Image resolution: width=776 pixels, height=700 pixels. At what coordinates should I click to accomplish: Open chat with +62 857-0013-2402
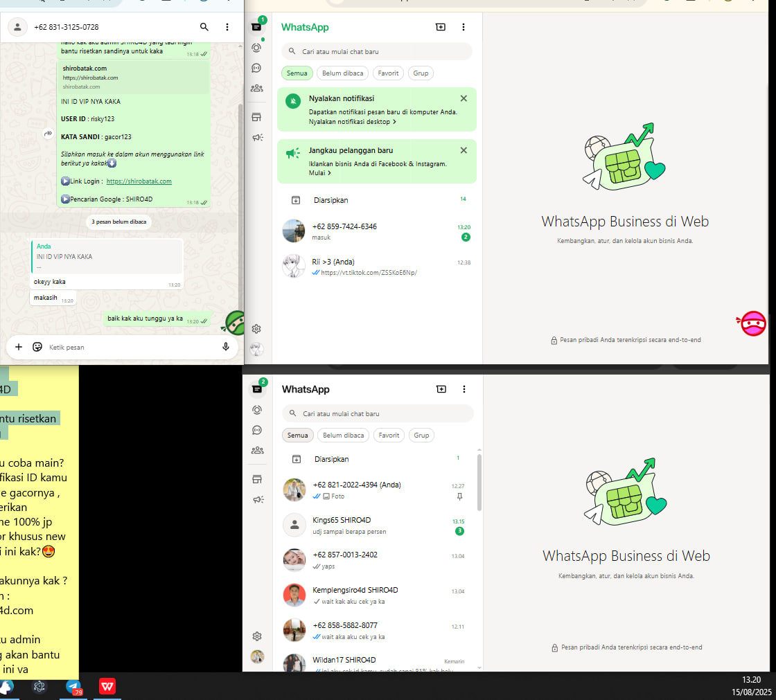[376, 561]
